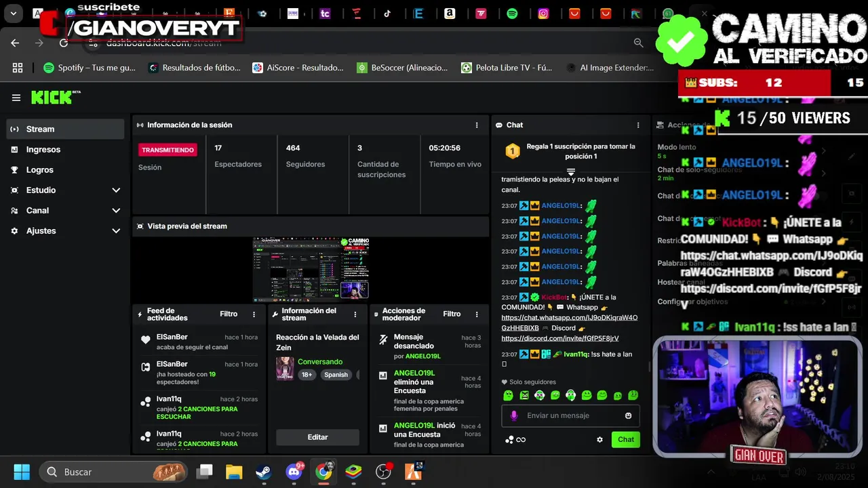
Task: Click the TRANSMITIENDO status badge
Action: (167, 150)
